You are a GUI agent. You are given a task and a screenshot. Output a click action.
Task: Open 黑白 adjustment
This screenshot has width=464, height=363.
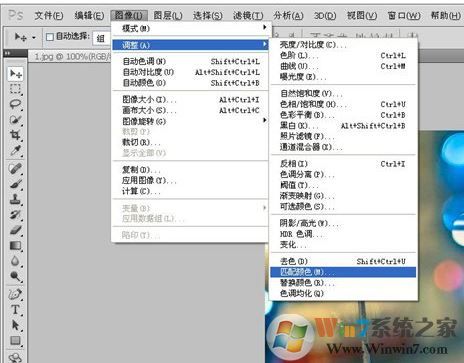pyautogui.click(x=343, y=126)
